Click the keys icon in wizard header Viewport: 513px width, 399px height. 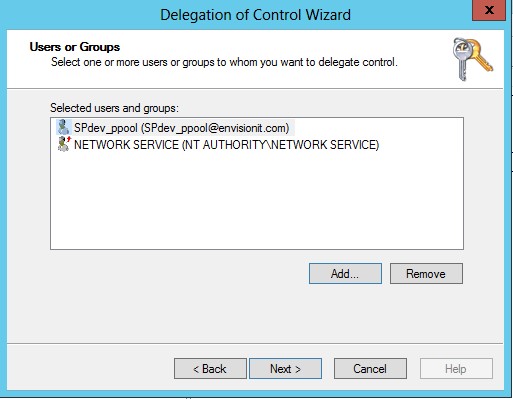(x=473, y=59)
